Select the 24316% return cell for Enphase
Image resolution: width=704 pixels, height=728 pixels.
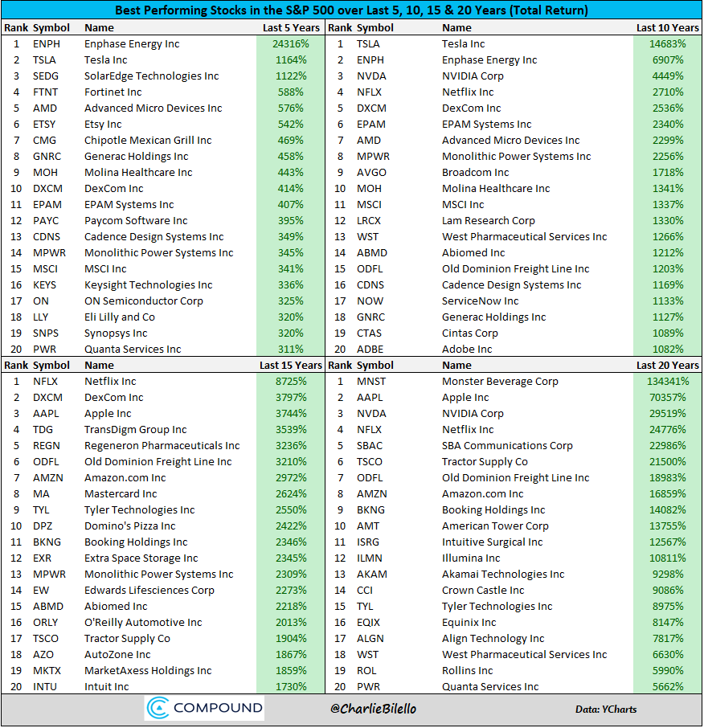(291, 44)
